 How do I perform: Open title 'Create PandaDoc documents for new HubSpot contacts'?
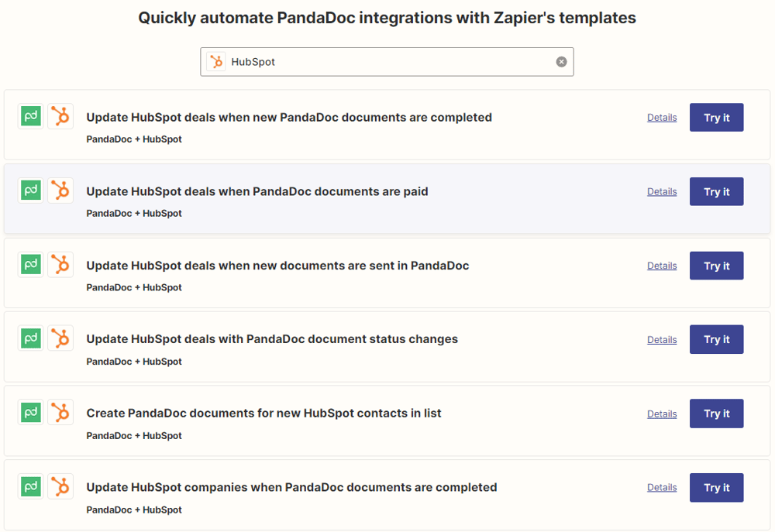pos(263,414)
